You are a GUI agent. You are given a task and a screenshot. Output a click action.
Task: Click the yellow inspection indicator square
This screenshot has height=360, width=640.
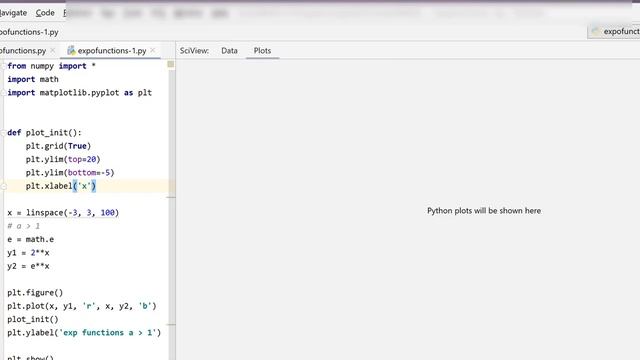(171, 64)
